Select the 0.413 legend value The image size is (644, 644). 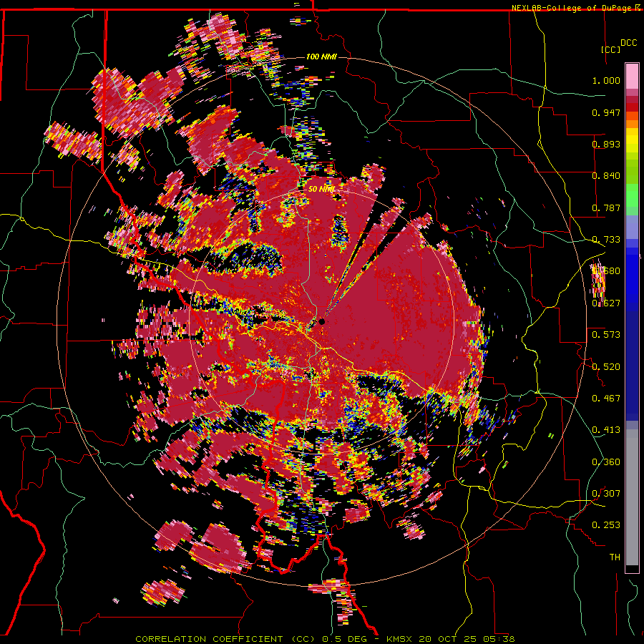[x=606, y=430]
